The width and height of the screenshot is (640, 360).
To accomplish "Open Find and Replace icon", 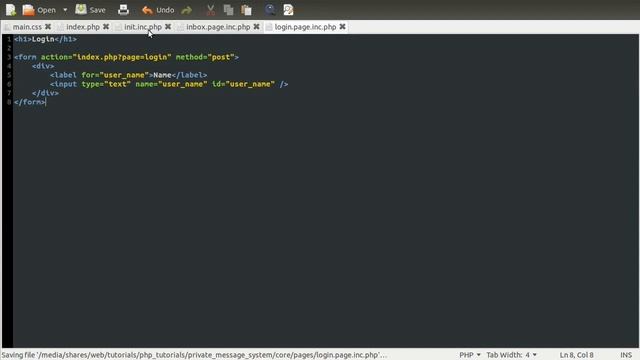I will (288, 10).
